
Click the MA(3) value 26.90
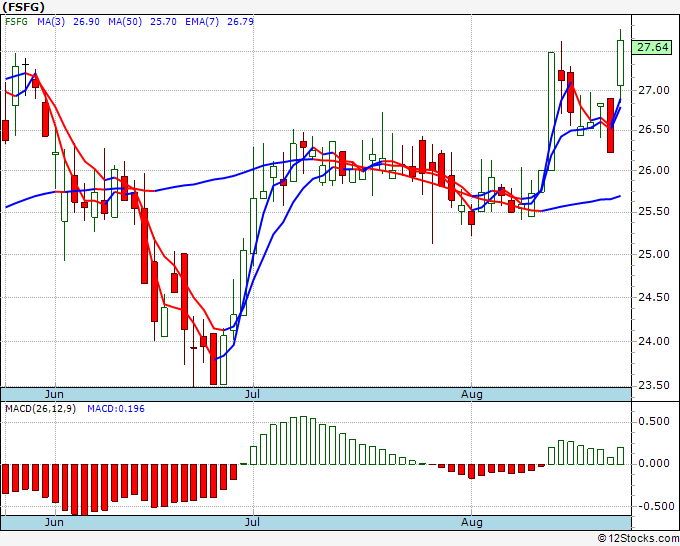pos(86,22)
